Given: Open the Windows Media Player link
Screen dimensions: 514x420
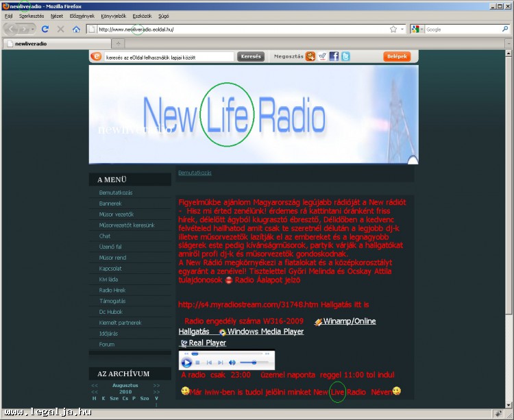Looking at the screenshot, I should [x=265, y=332].
